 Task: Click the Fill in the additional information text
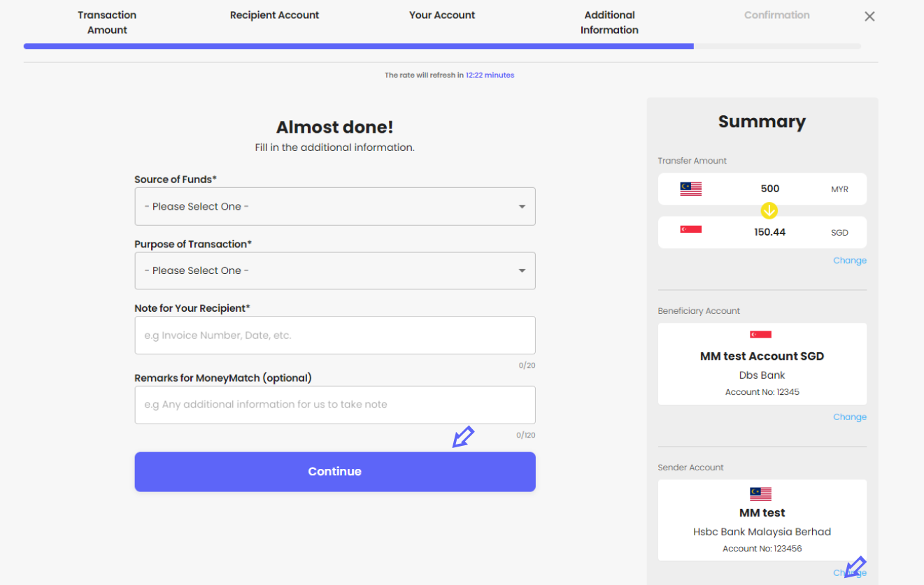tap(334, 147)
